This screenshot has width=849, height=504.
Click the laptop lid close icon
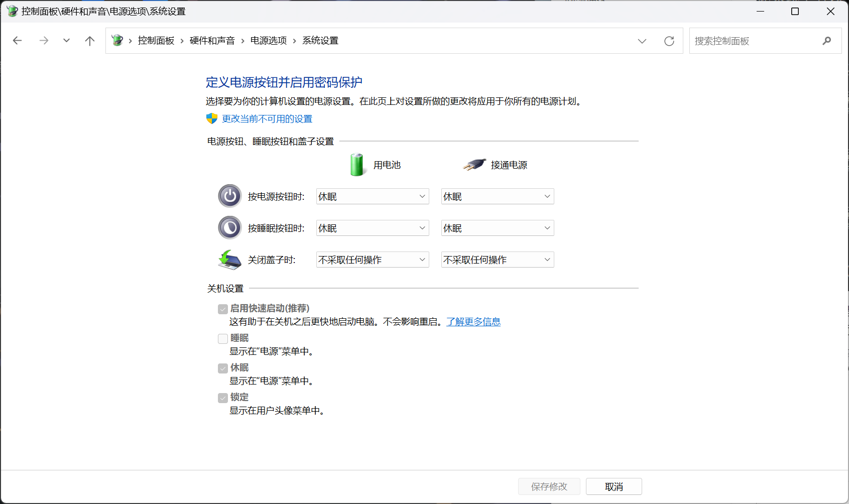tap(230, 260)
